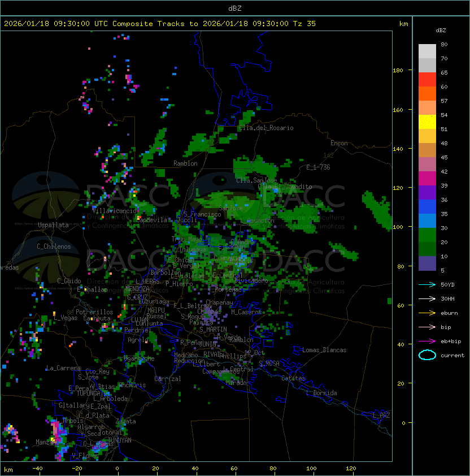Click the 'eb+bip' legend label

coord(451,341)
